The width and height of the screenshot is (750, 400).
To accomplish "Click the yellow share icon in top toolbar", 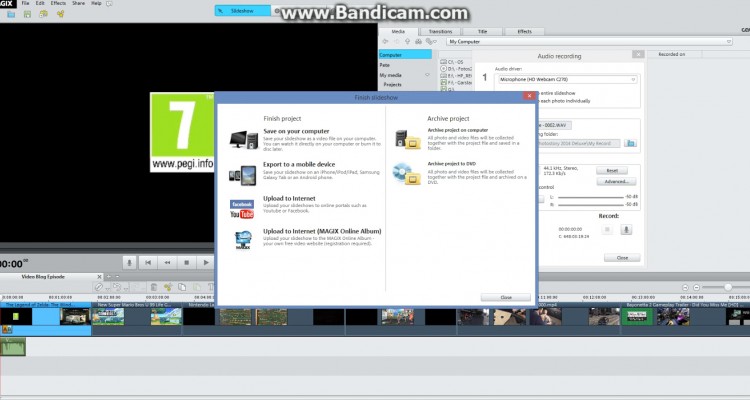I will pyautogui.click(x=60, y=14).
